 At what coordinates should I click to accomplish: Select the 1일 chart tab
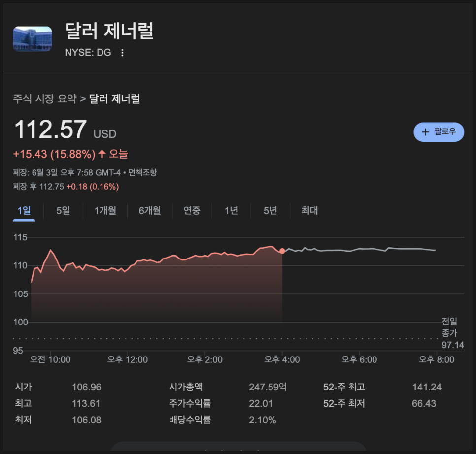click(x=24, y=210)
